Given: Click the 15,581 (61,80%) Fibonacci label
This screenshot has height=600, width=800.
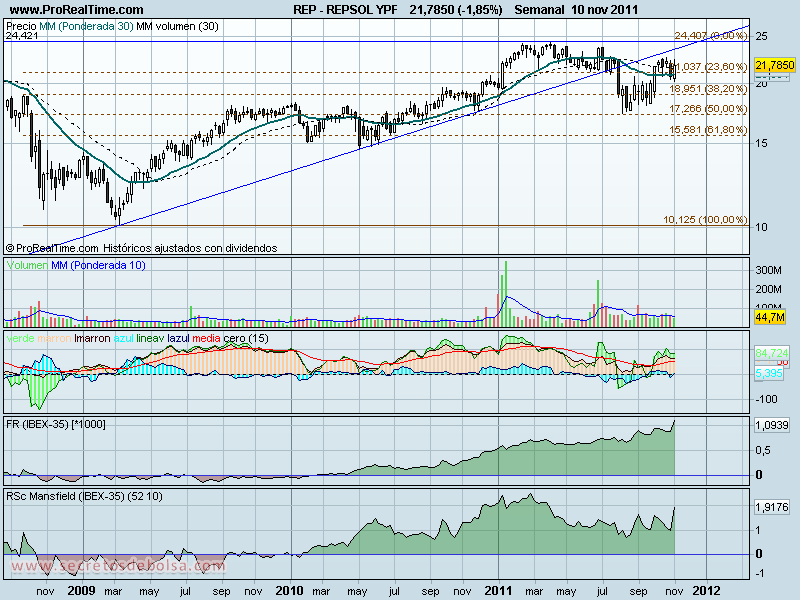Looking at the screenshot, I should coord(708,130).
